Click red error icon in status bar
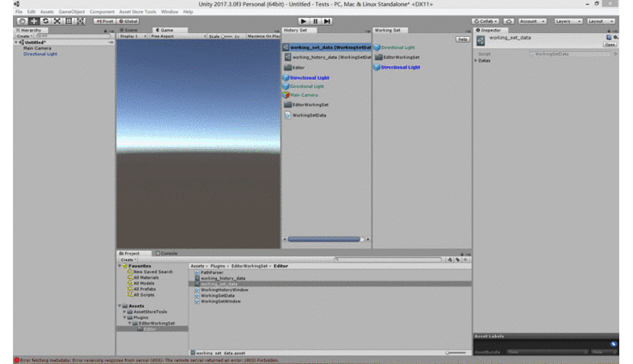The width and height of the screenshot is (633, 364). pos(17,360)
